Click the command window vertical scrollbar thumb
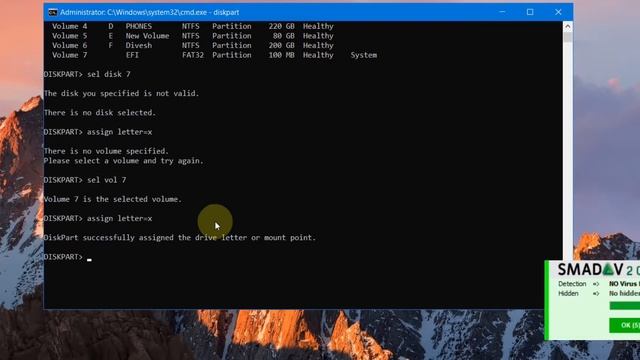This screenshot has width=640, height=360. pyautogui.click(x=567, y=37)
